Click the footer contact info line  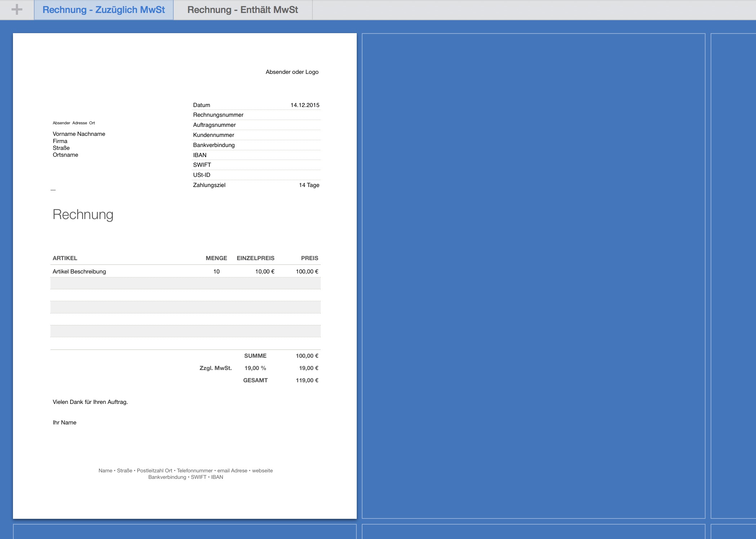click(x=186, y=471)
